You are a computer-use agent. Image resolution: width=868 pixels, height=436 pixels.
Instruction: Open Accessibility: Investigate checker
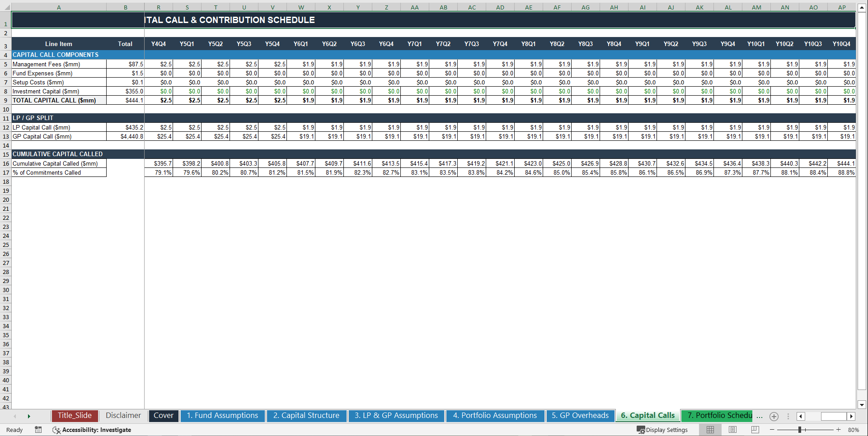point(92,430)
